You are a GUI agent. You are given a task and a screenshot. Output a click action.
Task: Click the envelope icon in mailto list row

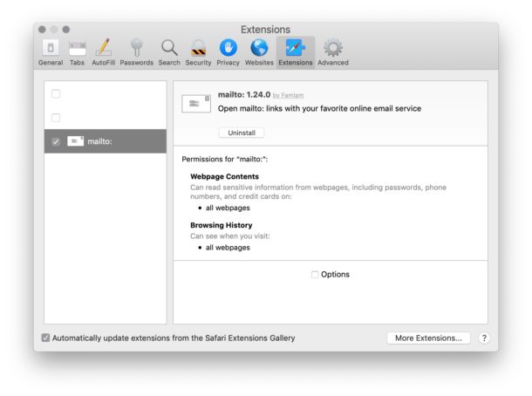75,141
